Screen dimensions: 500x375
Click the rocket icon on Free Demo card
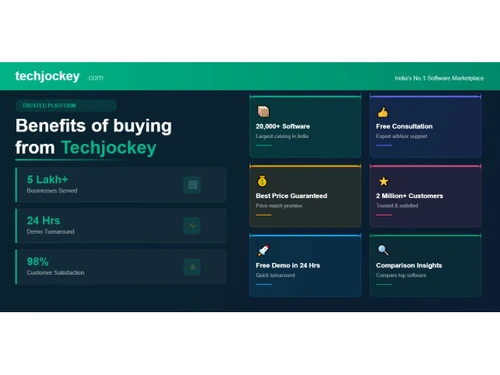coord(263,250)
